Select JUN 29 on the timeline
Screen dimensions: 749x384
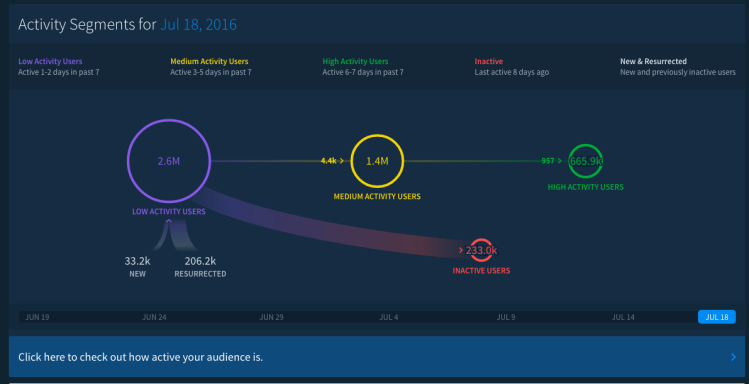[x=271, y=317]
